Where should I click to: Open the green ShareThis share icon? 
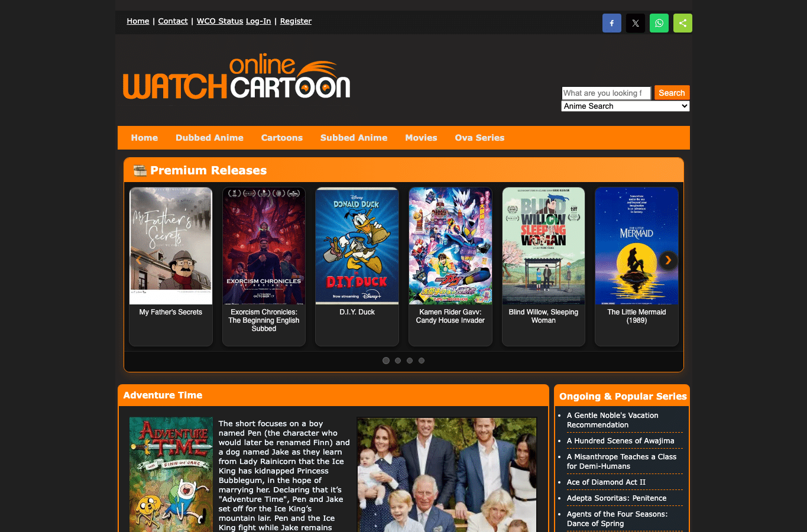[x=683, y=23]
